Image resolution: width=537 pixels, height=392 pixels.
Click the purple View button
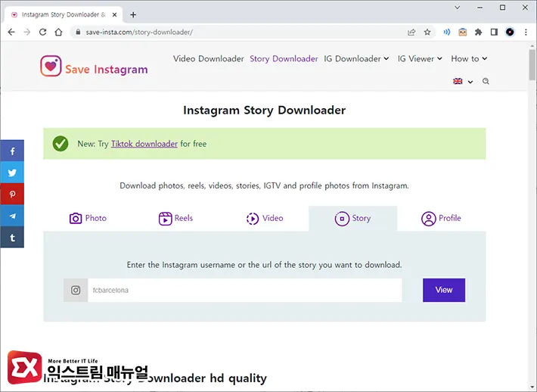point(444,290)
